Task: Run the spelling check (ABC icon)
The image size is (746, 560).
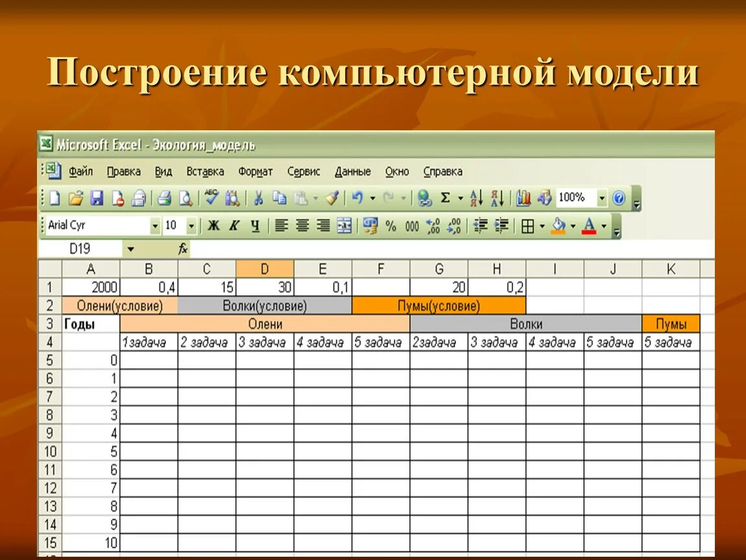Action: coord(211,197)
